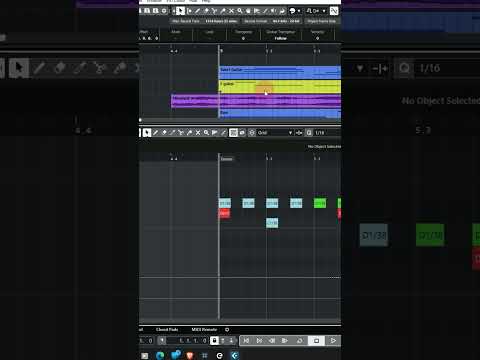The height and width of the screenshot is (360, 480).
Task: Click the Sweet Guitar blue clip
Action: tap(280, 72)
